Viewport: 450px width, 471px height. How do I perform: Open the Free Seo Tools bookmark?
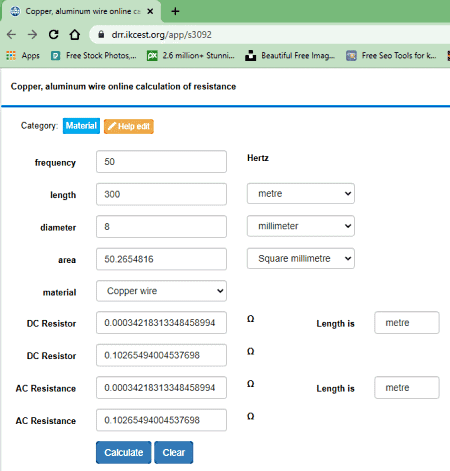(x=391, y=55)
